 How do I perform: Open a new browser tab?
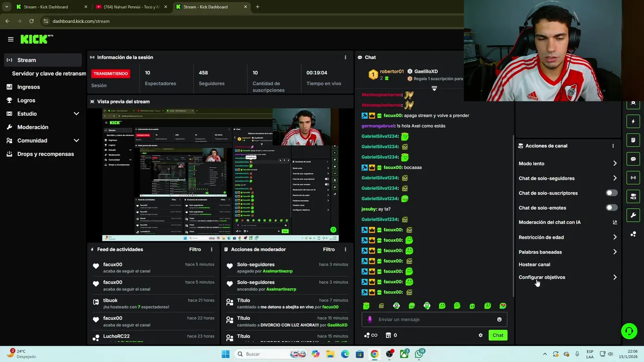(x=257, y=7)
